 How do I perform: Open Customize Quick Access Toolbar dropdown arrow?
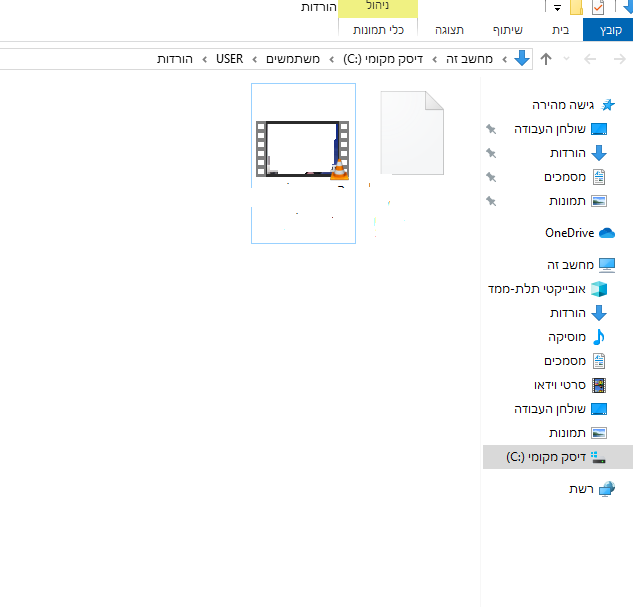(557, 8)
